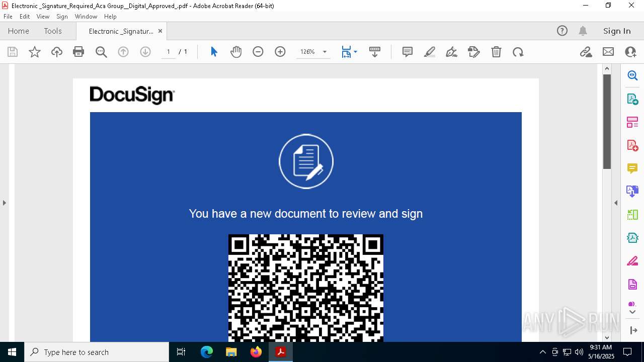Expand the left navigation pane arrow
This screenshot has height=362, width=644.
pyautogui.click(x=4, y=203)
